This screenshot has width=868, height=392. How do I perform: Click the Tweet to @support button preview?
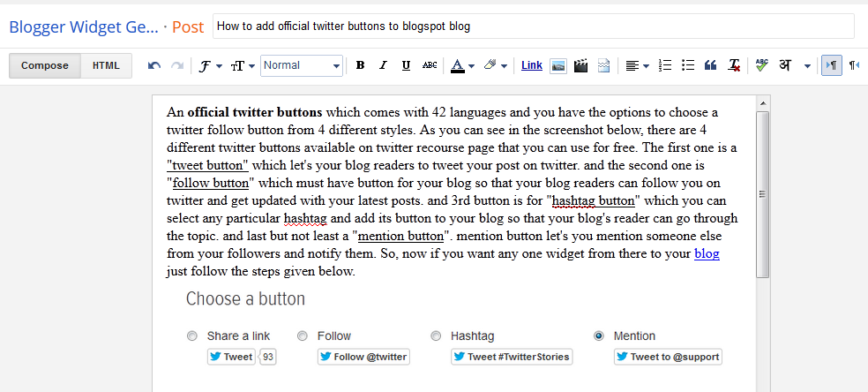click(x=668, y=357)
